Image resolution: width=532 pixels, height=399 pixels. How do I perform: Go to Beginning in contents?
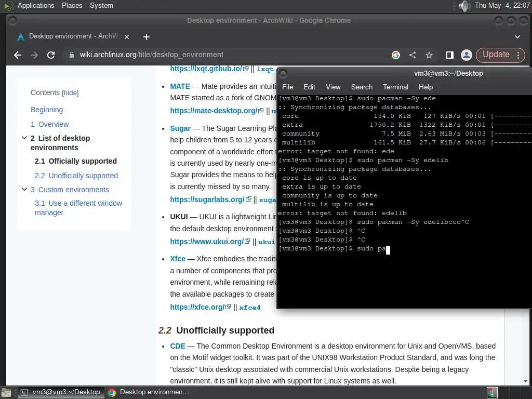coord(47,110)
